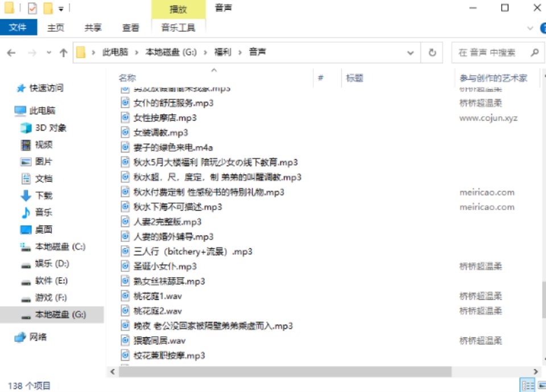Open the recent locations dropdown arrow
The width and height of the screenshot is (546, 392).
coord(49,52)
